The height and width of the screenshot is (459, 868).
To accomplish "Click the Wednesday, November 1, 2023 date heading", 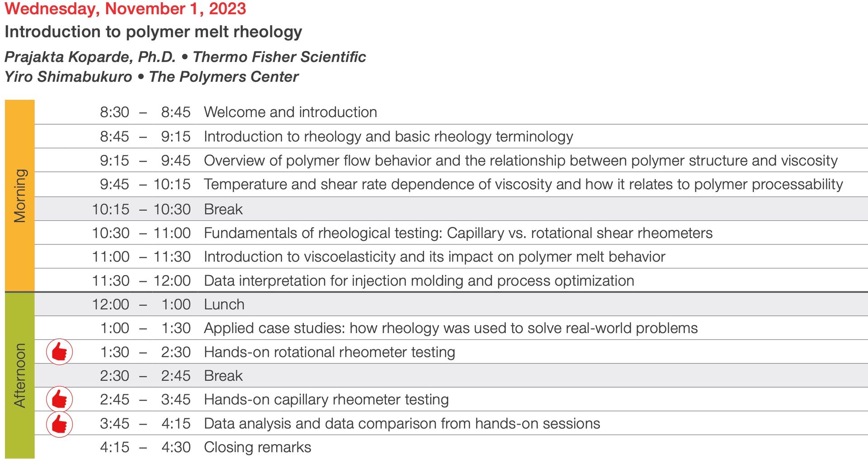I will [x=125, y=9].
